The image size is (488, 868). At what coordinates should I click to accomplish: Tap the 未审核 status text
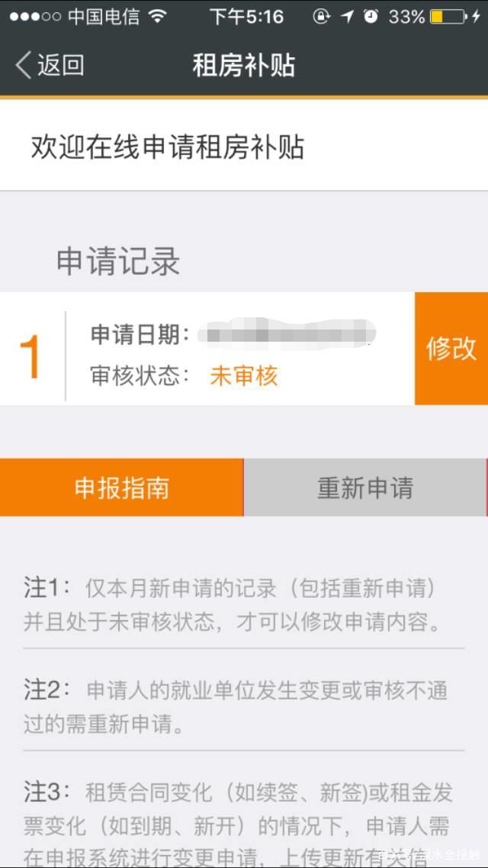coord(243,377)
